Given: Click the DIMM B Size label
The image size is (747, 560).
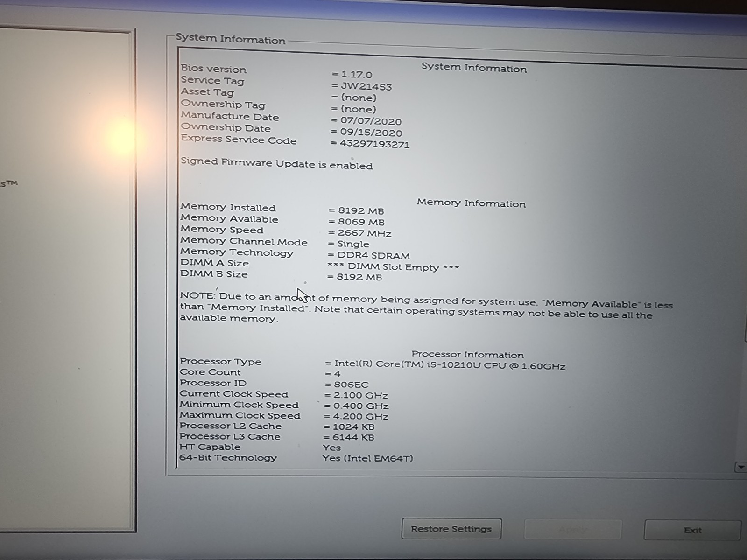Looking at the screenshot, I should 214,274.
